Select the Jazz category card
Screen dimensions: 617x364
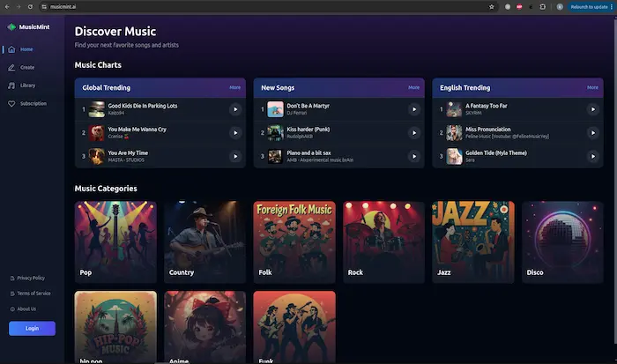coord(473,241)
